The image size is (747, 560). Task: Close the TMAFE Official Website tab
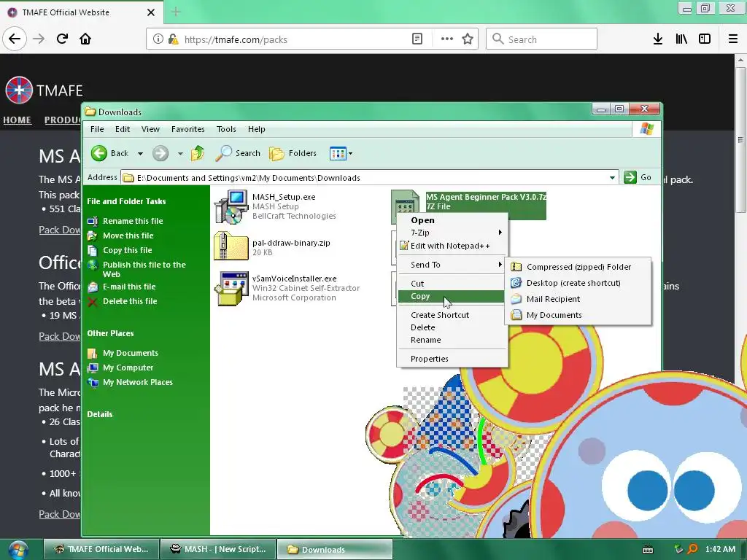[x=150, y=12]
